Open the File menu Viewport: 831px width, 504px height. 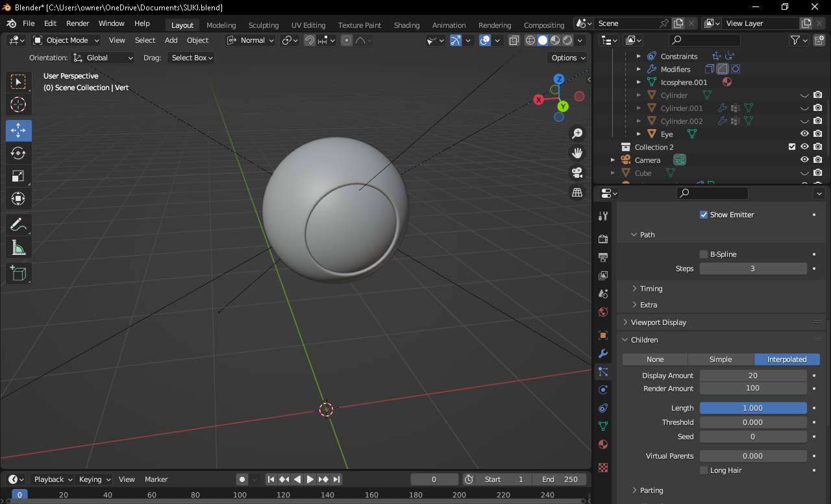coord(29,23)
